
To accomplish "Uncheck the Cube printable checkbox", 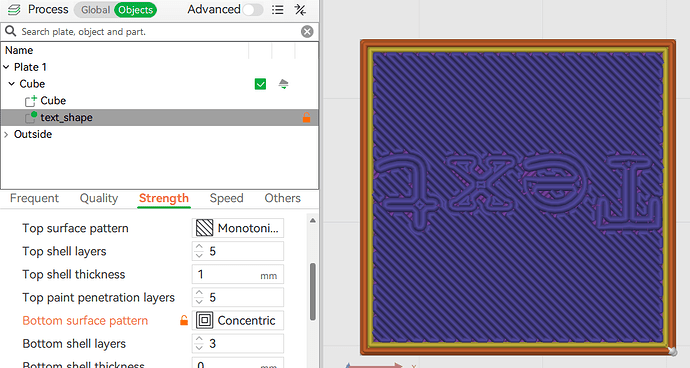I will pyautogui.click(x=261, y=84).
